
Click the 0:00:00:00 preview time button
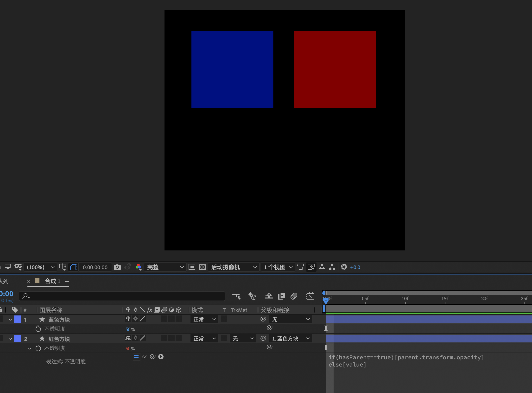(x=95, y=267)
